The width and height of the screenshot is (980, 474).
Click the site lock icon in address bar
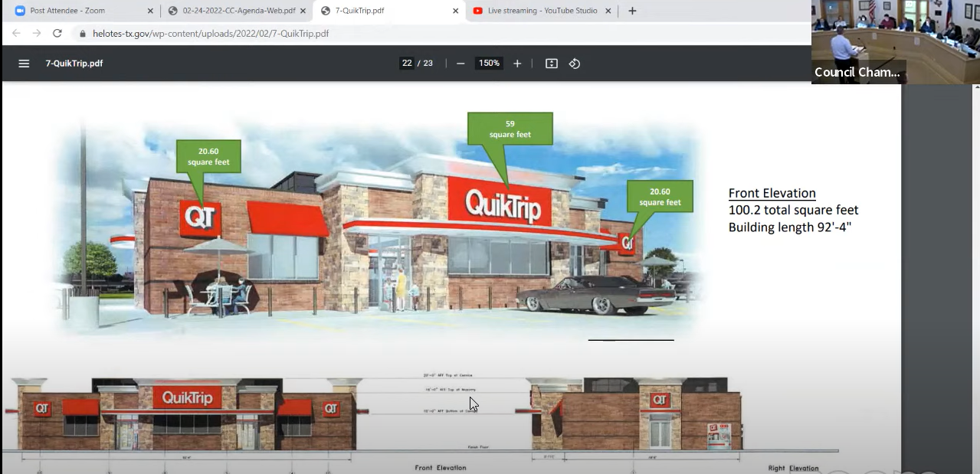(82, 34)
